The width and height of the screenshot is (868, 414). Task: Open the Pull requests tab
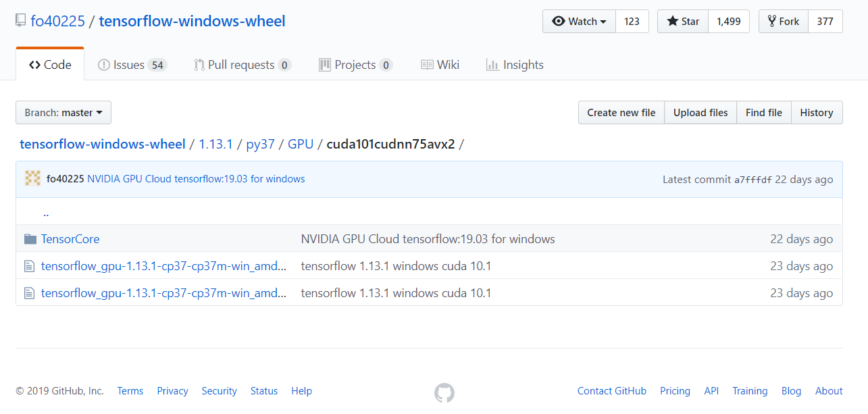[242, 65]
